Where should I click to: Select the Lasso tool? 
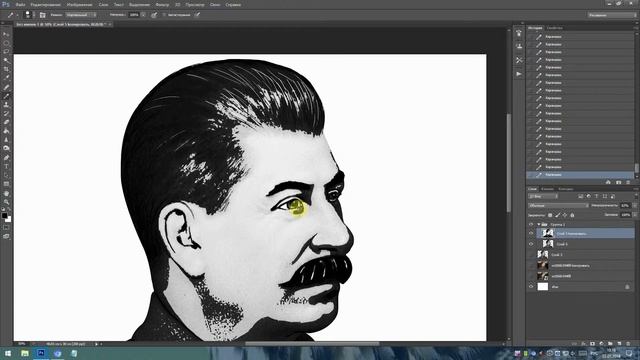pos(6,51)
